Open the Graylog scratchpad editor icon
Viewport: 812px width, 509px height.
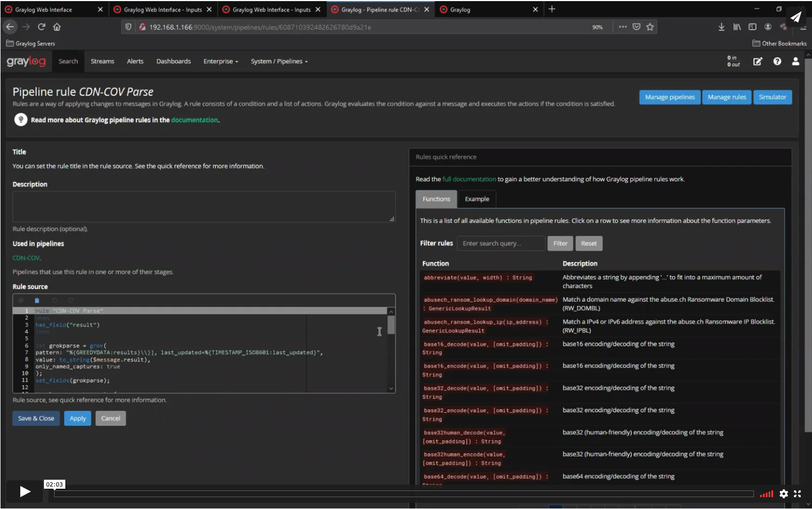[758, 61]
